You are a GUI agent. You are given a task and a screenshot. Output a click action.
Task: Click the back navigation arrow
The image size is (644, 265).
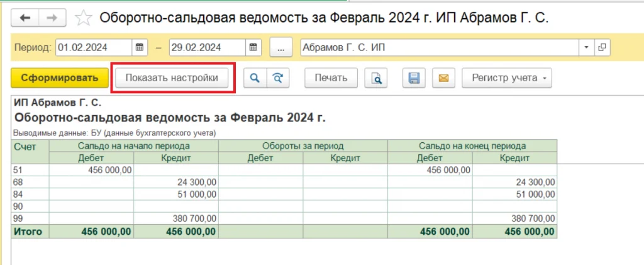(x=25, y=18)
